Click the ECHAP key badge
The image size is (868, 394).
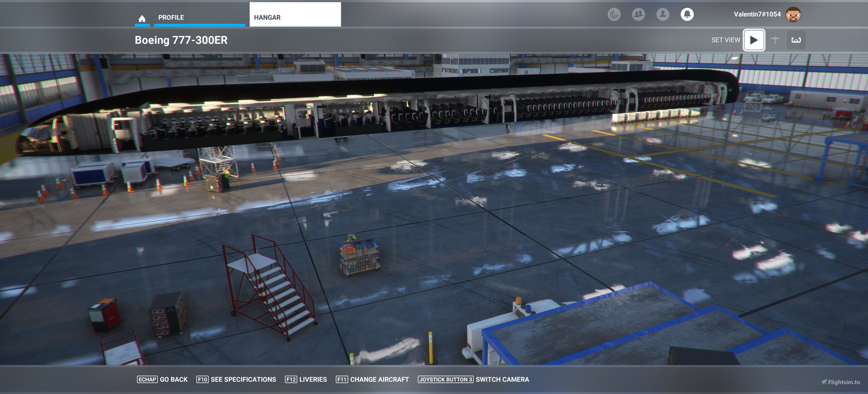click(x=147, y=379)
